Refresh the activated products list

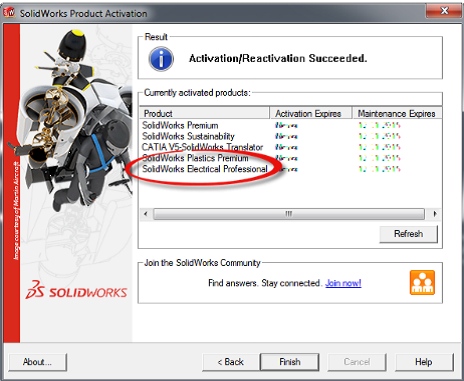pos(408,234)
